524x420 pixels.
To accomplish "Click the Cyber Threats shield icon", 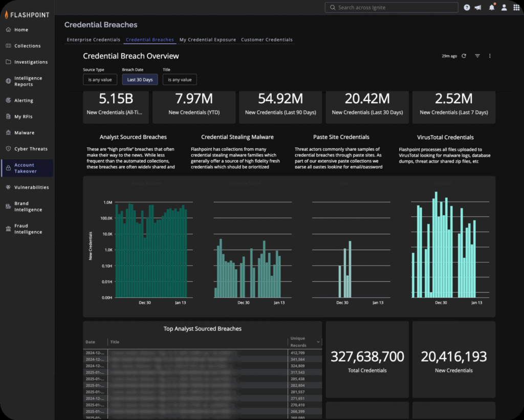I will click(x=8, y=149).
